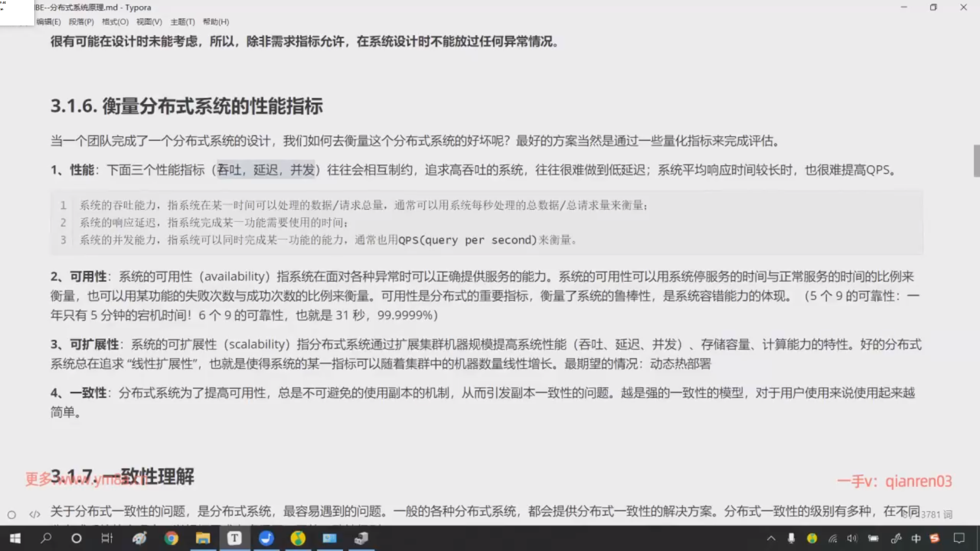The width and height of the screenshot is (980, 551).
Task: Click the volume speaker tray icon
Action: 852,538
